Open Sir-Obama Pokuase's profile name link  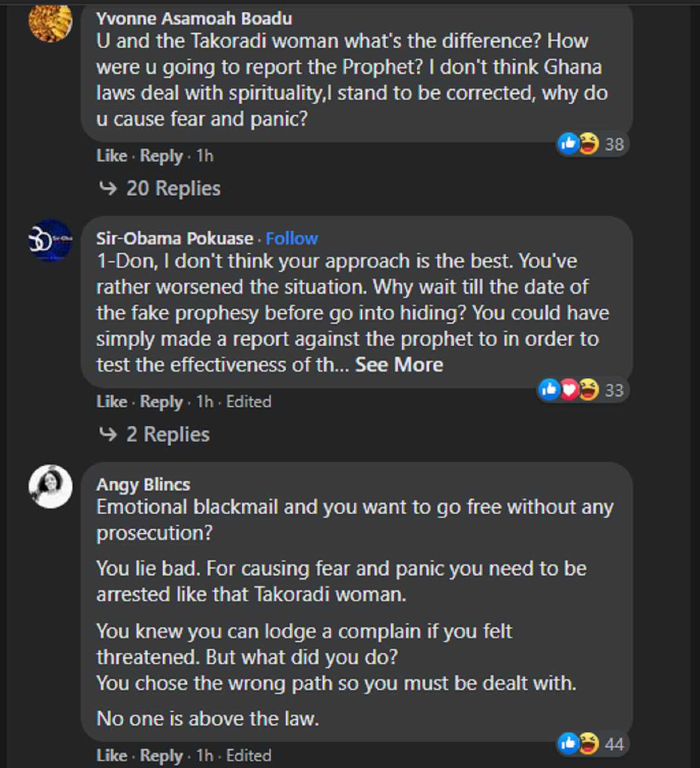[174, 238]
